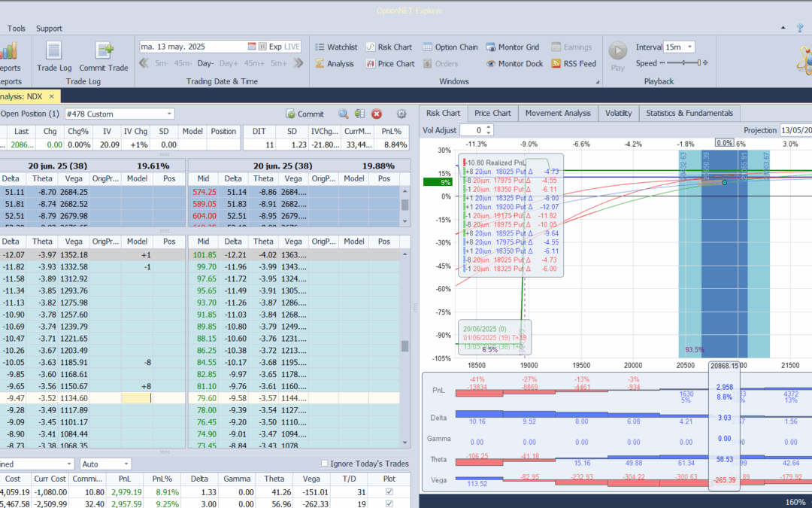Screen dimensions: 812x508
Task: Click the red delete position icon
Action: 377,114
